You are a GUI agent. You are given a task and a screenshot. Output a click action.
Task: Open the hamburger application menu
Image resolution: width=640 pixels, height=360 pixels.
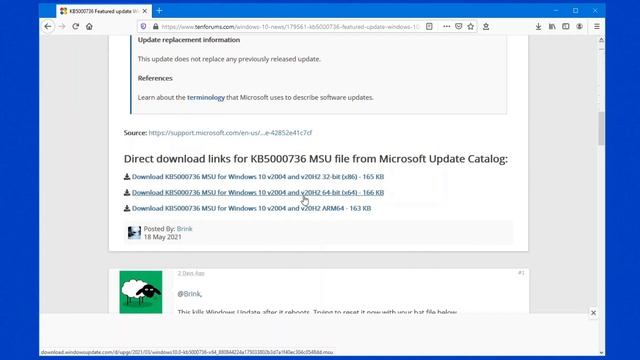(x=597, y=27)
